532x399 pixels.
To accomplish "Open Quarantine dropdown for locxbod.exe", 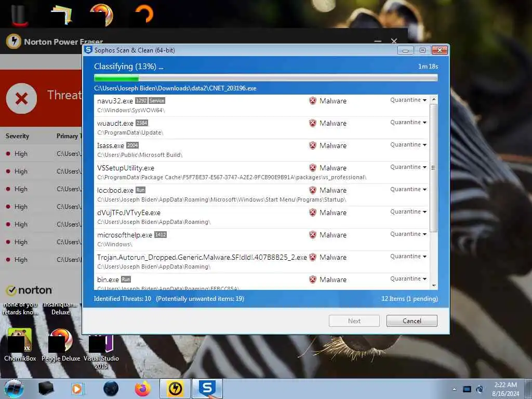I will [408, 190].
